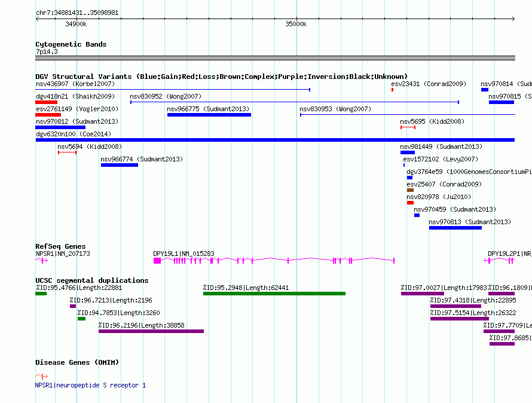The width and height of the screenshot is (532, 403).
Task: Click the %ID:94.7853 Length:3260 duplication
Action: pyautogui.click(x=81, y=319)
